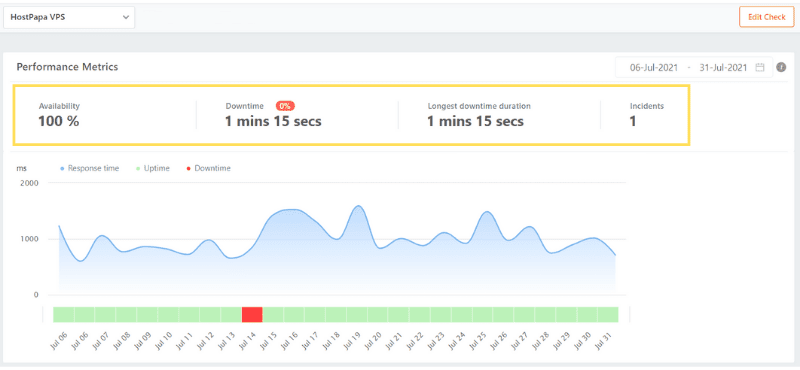Viewport: 800px width, 370px height.
Task: Toggle the Downtime legend series
Action: [x=208, y=168]
